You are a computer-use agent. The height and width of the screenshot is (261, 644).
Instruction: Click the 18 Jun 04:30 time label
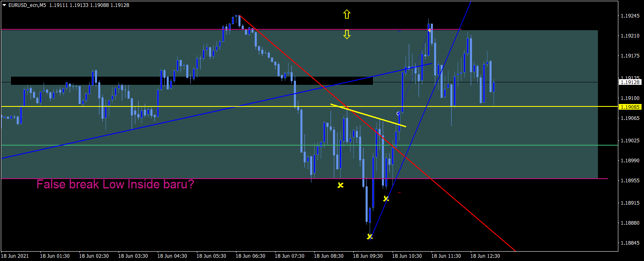pos(172,256)
